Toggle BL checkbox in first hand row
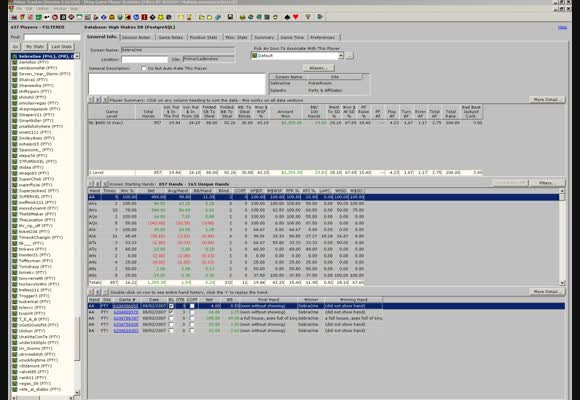The height and width of the screenshot is (400, 580). pos(171,306)
